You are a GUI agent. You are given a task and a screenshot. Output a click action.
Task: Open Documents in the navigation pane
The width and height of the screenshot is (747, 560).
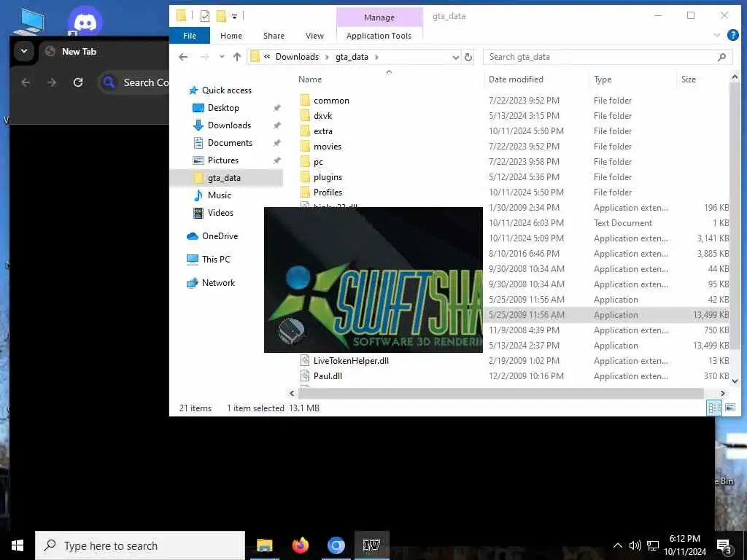coord(230,143)
